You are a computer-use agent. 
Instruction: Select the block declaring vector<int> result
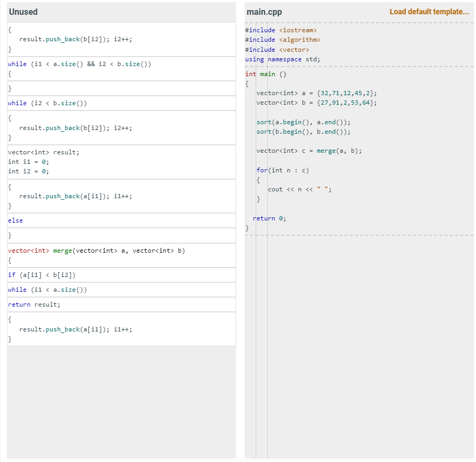tap(120, 161)
